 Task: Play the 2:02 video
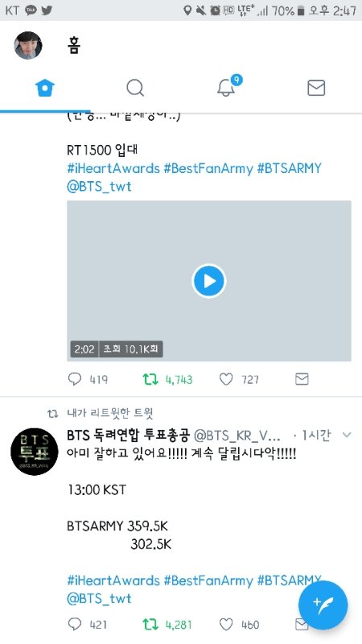tap(209, 281)
